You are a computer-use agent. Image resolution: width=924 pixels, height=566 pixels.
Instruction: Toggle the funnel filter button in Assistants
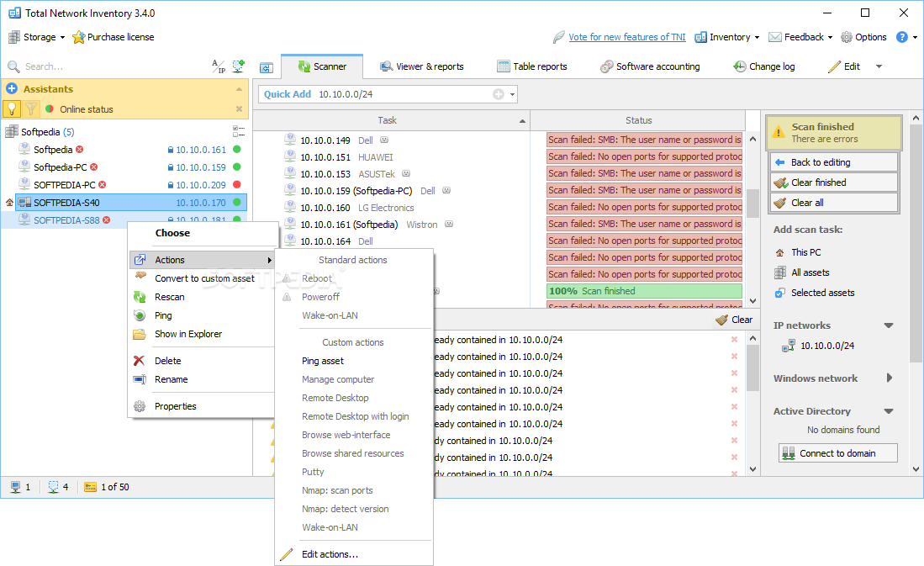pyautogui.click(x=30, y=109)
